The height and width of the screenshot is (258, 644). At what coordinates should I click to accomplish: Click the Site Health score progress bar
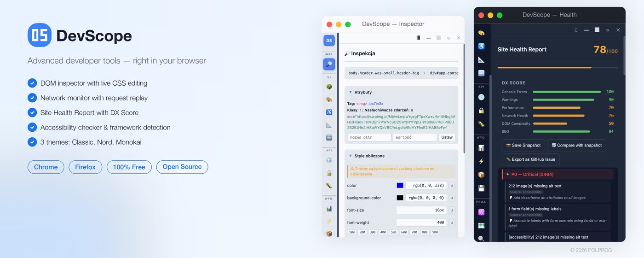(558, 68)
